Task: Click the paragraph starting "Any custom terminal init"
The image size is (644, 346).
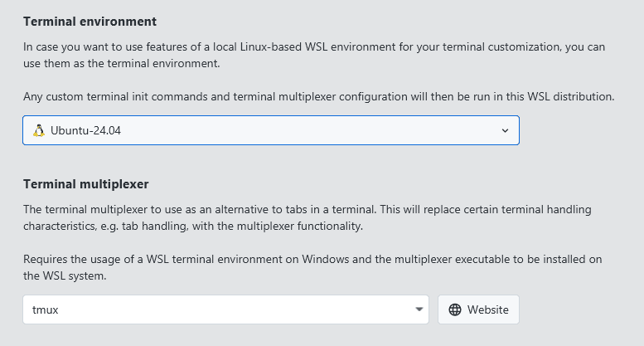Action: click(318, 96)
